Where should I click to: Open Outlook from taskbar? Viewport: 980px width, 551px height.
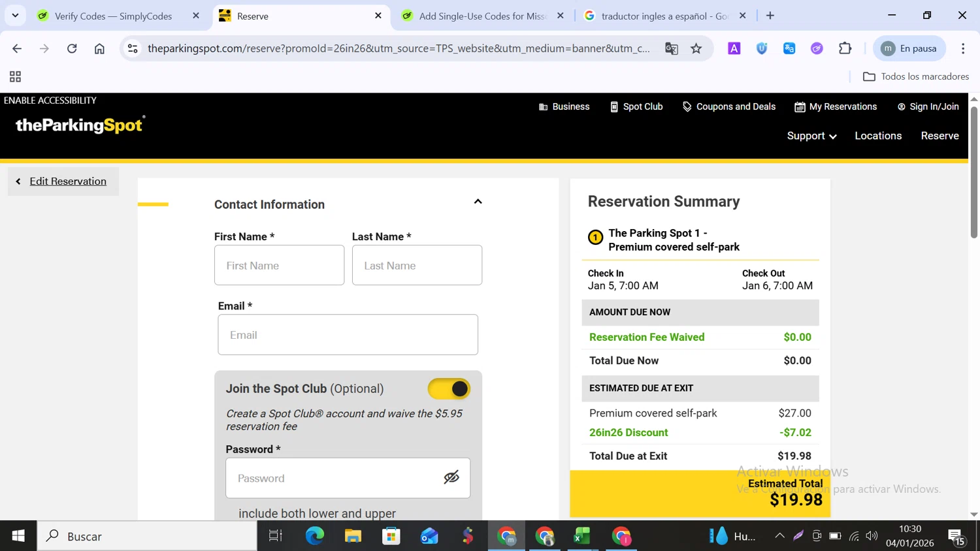click(429, 536)
